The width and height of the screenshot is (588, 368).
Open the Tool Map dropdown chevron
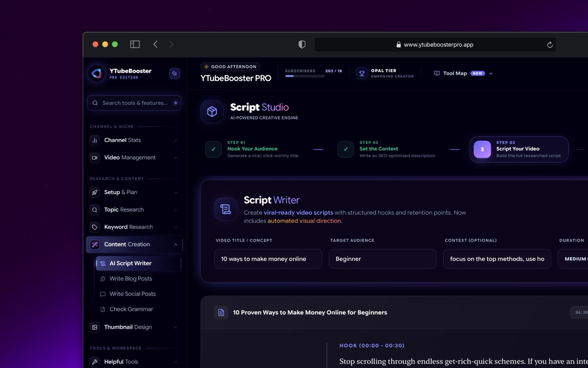click(491, 74)
